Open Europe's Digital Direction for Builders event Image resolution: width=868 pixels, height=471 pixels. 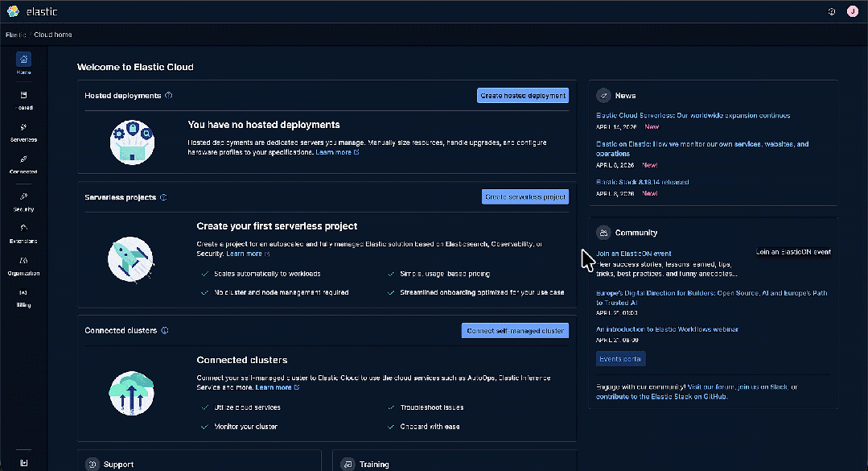tap(711, 298)
